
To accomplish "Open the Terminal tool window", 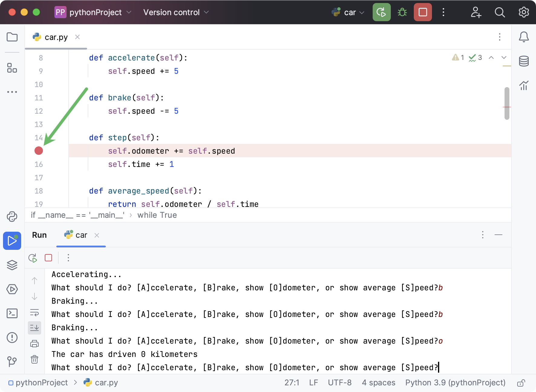I will [x=12, y=314].
